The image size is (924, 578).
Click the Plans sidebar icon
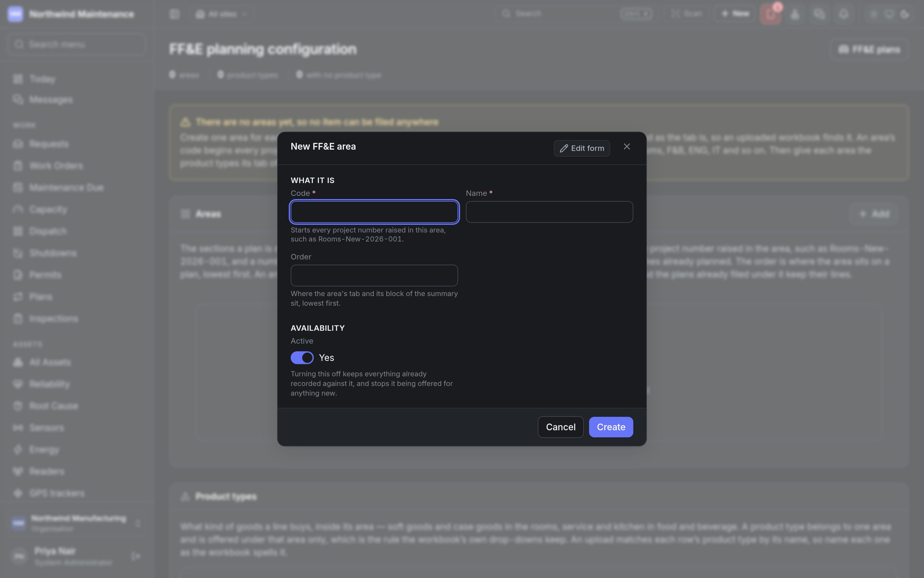[18, 297]
